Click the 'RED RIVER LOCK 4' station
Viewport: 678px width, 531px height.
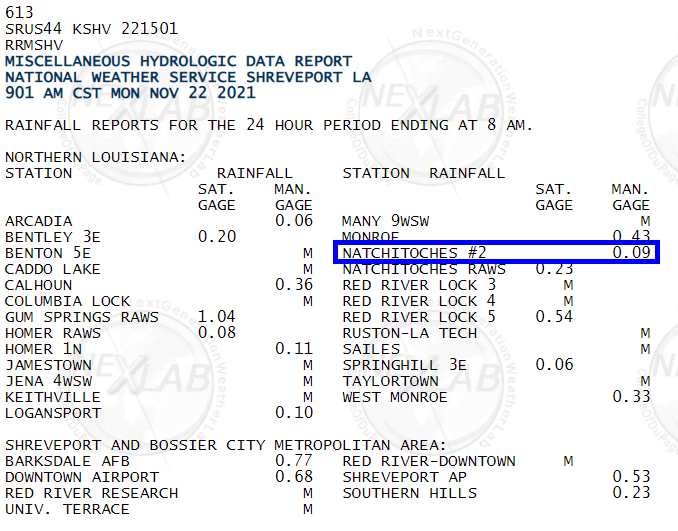[419, 301]
